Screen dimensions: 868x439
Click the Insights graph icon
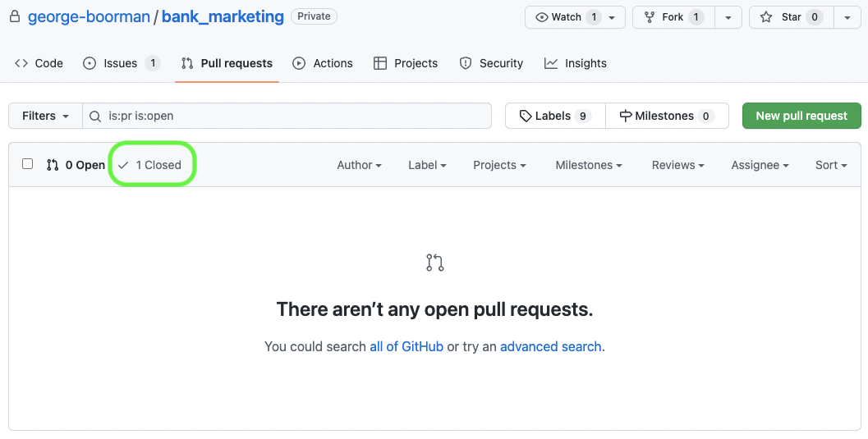(551, 63)
